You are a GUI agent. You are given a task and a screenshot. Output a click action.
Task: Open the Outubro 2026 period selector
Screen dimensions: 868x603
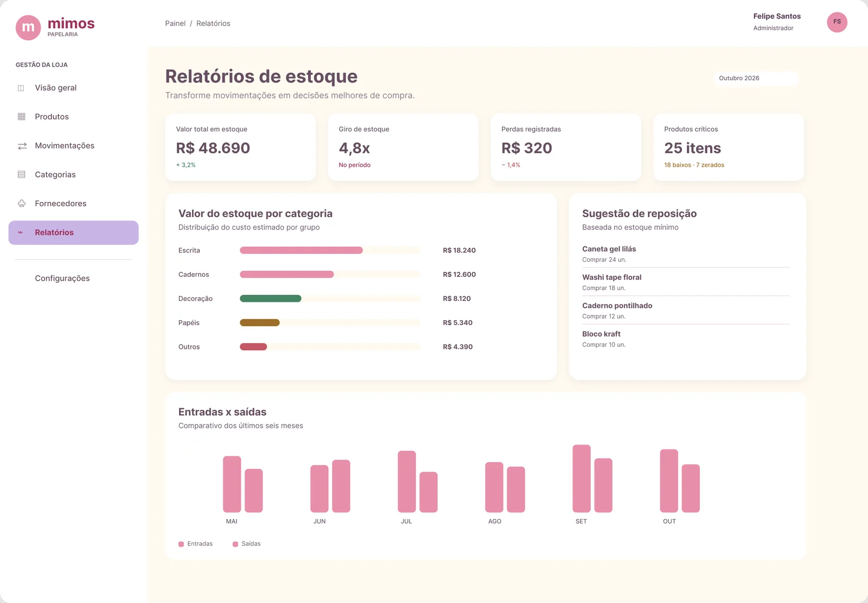[x=755, y=78]
